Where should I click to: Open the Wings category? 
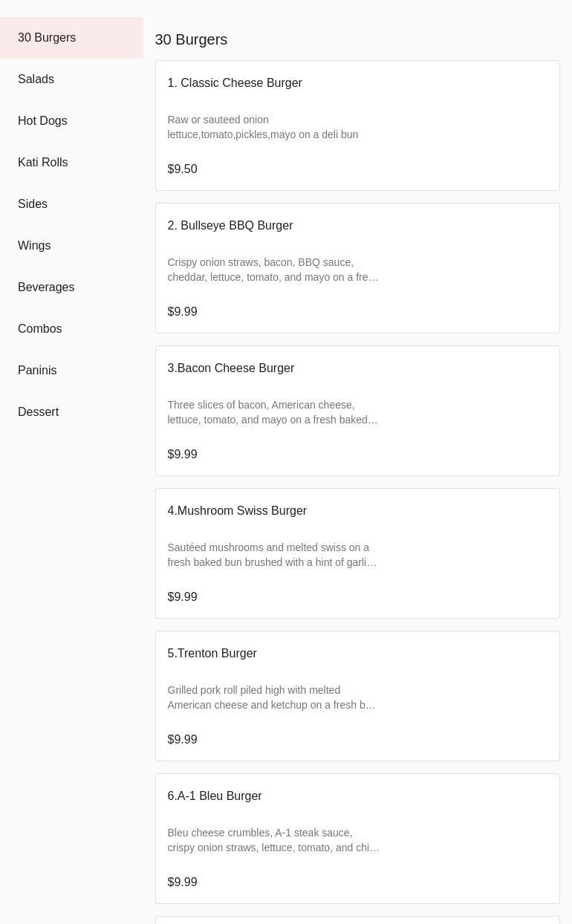coord(34,246)
